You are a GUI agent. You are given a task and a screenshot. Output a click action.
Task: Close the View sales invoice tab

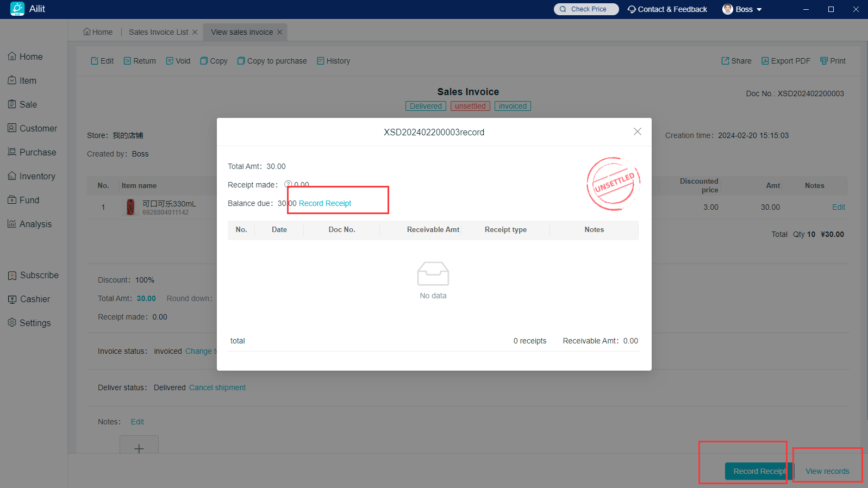(279, 32)
